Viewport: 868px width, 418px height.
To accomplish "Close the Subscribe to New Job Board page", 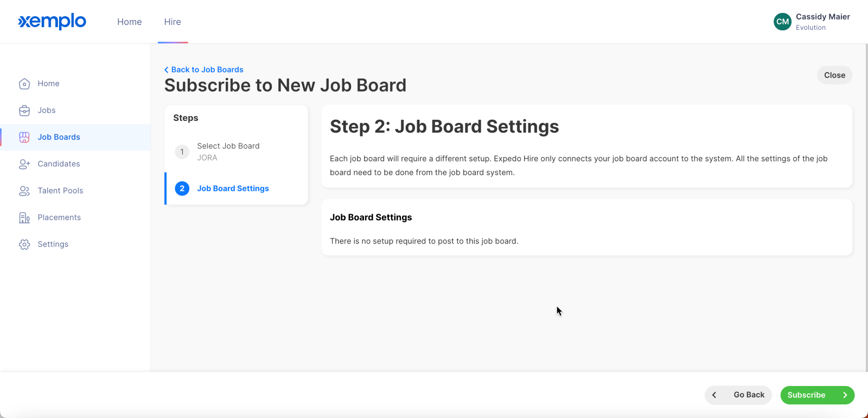I will [x=834, y=75].
